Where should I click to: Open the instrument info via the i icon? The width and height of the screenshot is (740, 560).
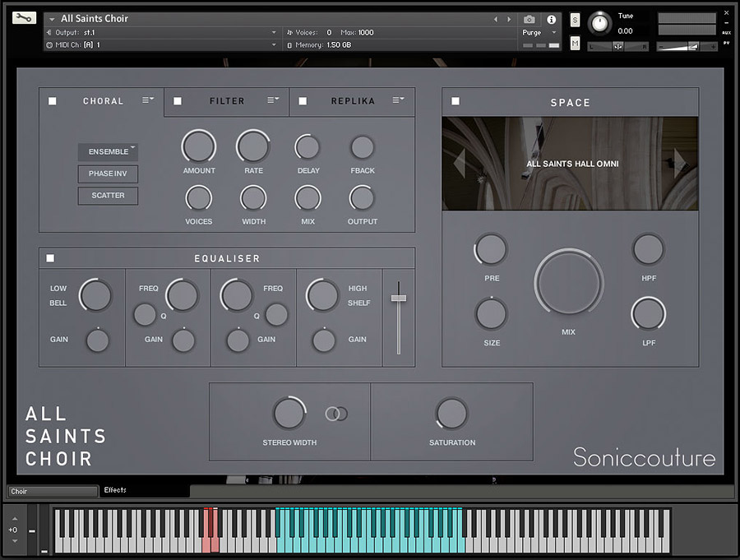point(553,19)
